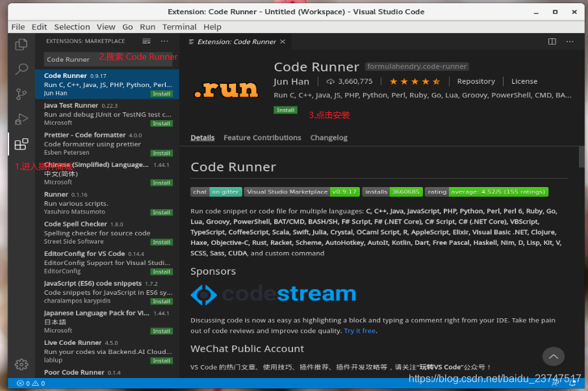The height and width of the screenshot is (391, 588).
Task: Switch to Feature Contributions tab
Action: click(x=262, y=138)
